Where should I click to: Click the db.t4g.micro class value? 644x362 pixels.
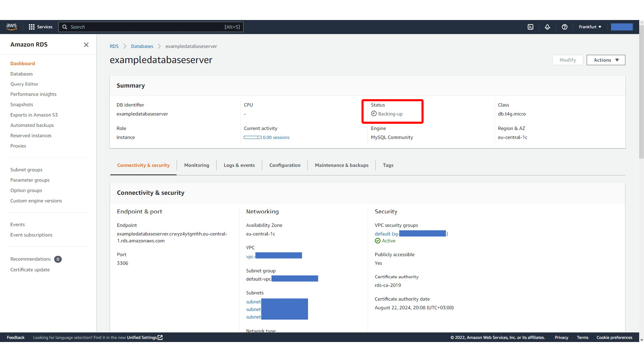512,114
